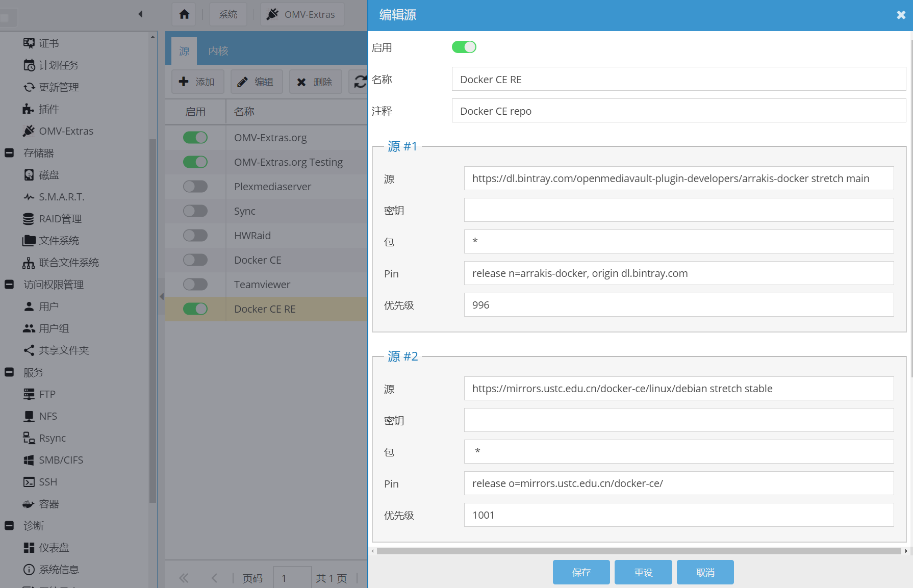Click 保存 to save the source
The image size is (913, 588).
point(581,572)
